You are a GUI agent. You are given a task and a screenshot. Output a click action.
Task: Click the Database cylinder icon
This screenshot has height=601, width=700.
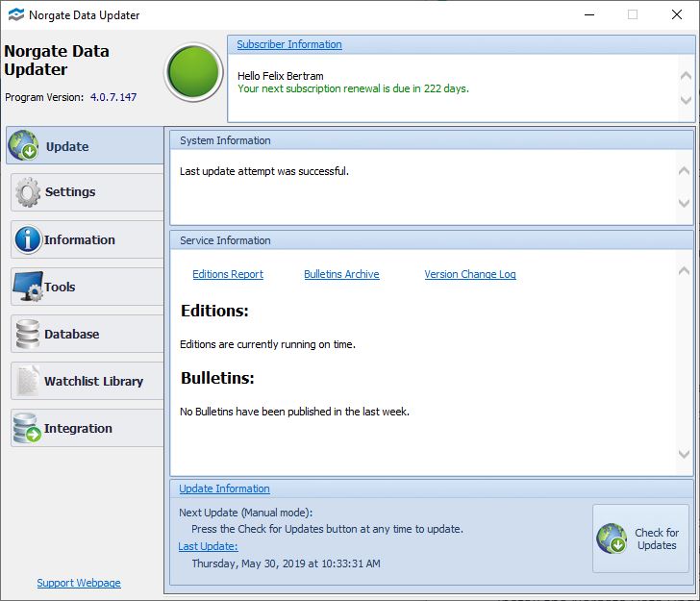pos(28,334)
